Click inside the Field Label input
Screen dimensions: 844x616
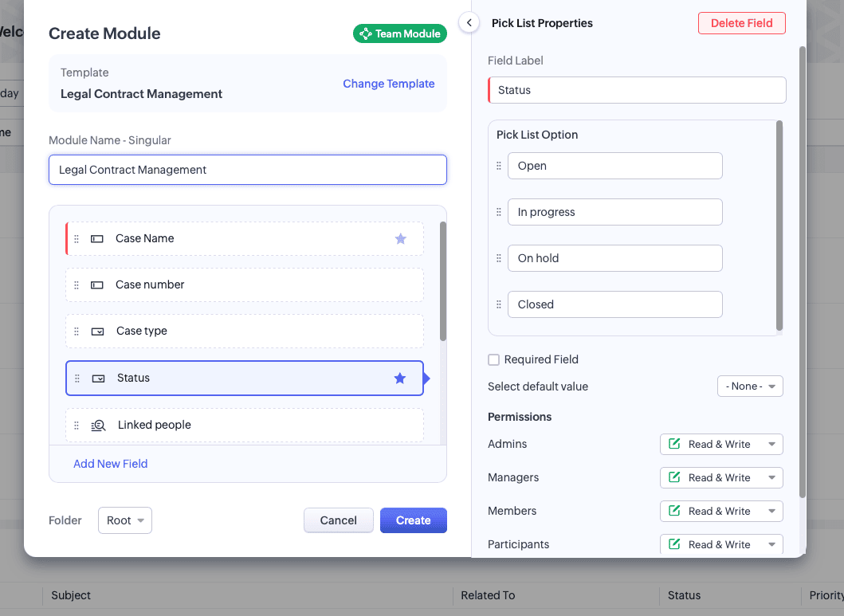[x=636, y=90]
